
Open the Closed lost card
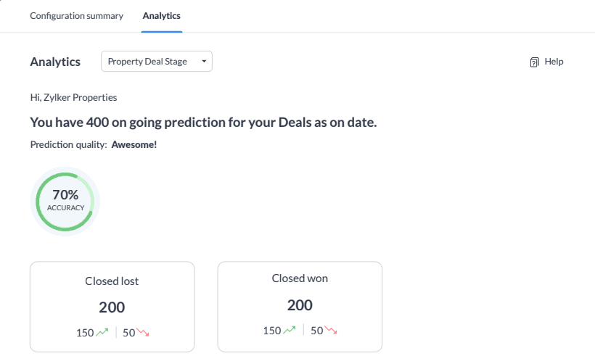pyautogui.click(x=112, y=306)
